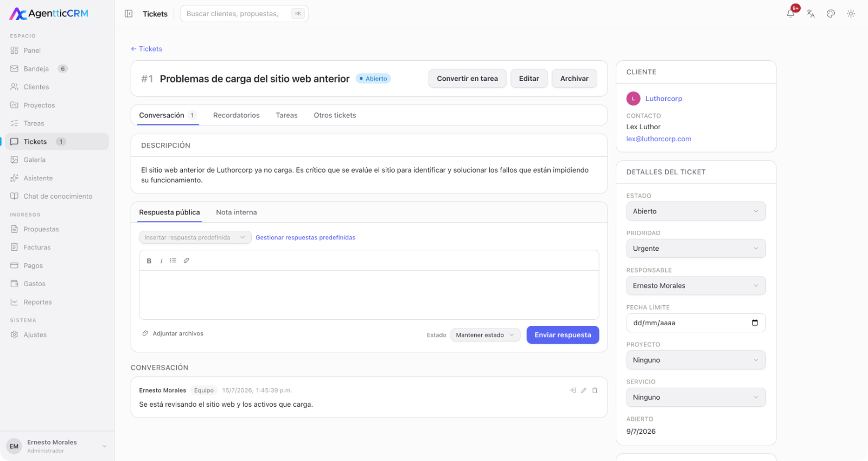This screenshot has height=461, width=868.
Task: Go to Clientes in the sidebar
Action: [x=57, y=87]
